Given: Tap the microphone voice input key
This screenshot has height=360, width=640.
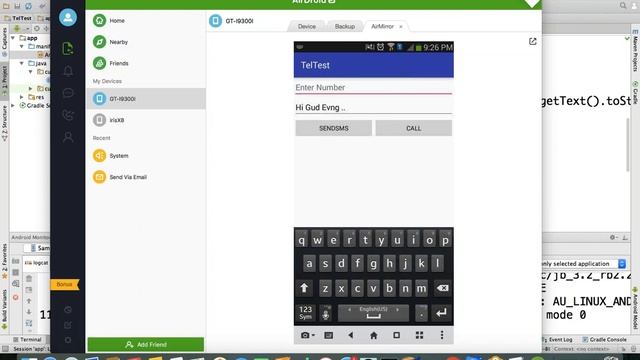Looking at the screenshot, I should point(325,313).
